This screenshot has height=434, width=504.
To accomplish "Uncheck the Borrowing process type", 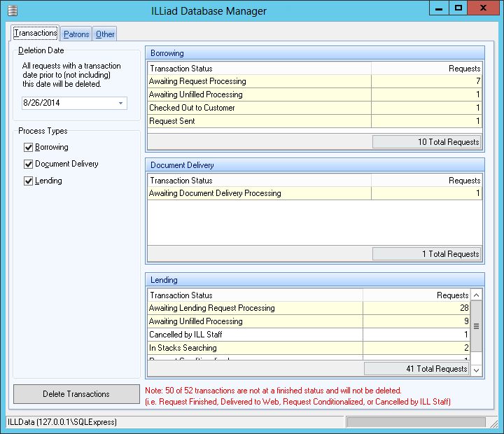I will point(29,148).
